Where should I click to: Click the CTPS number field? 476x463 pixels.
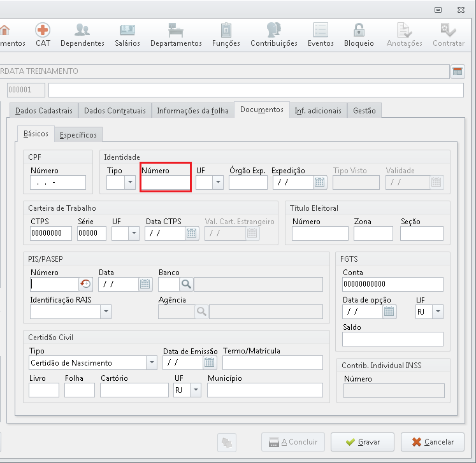pyautogui.click(x=51, y=233)
